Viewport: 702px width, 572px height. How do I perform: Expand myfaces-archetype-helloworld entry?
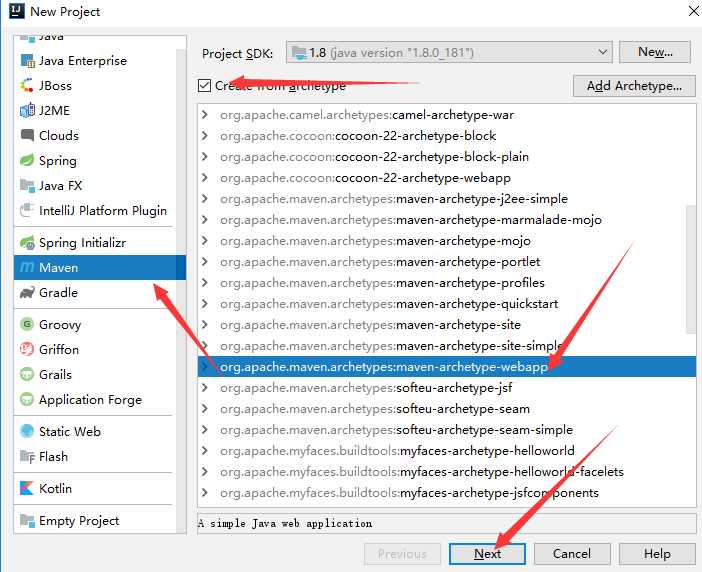(205, 451)
